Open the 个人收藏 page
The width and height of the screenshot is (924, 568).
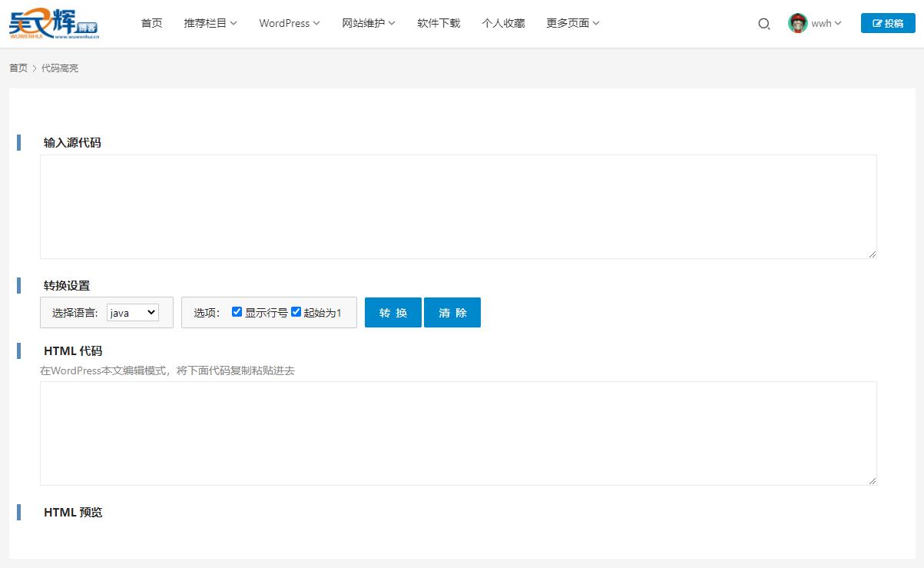tap(503, 23)
